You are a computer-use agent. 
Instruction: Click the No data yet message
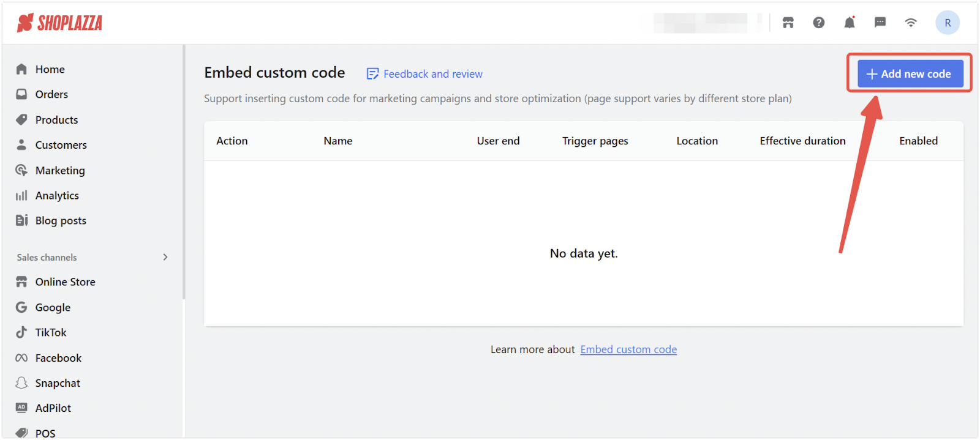pyautogui.click(x=584, y=253)
